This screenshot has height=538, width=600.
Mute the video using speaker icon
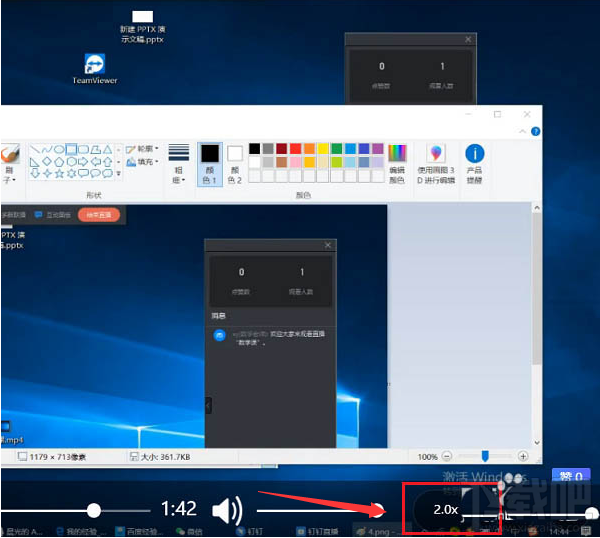point(226,510)
